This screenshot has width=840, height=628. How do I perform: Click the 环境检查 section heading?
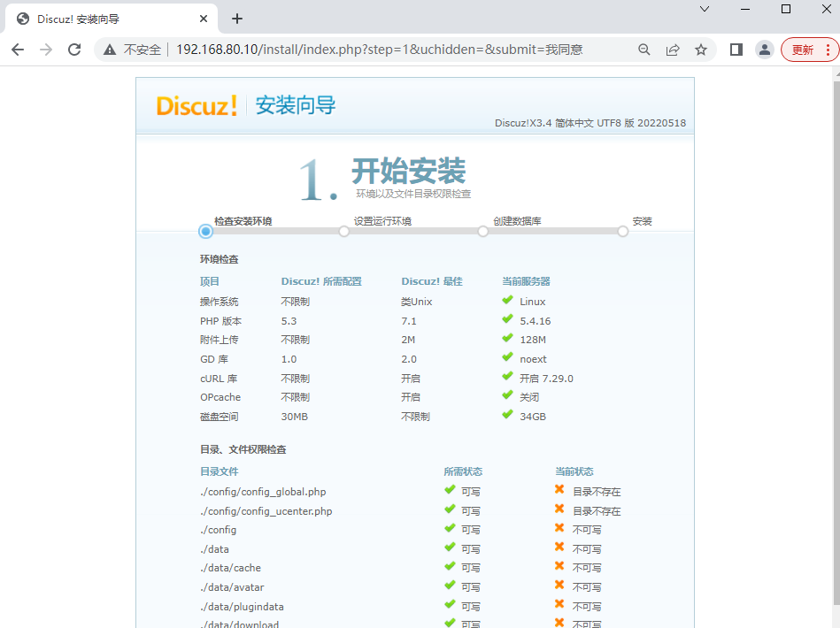tap(220, 259)
